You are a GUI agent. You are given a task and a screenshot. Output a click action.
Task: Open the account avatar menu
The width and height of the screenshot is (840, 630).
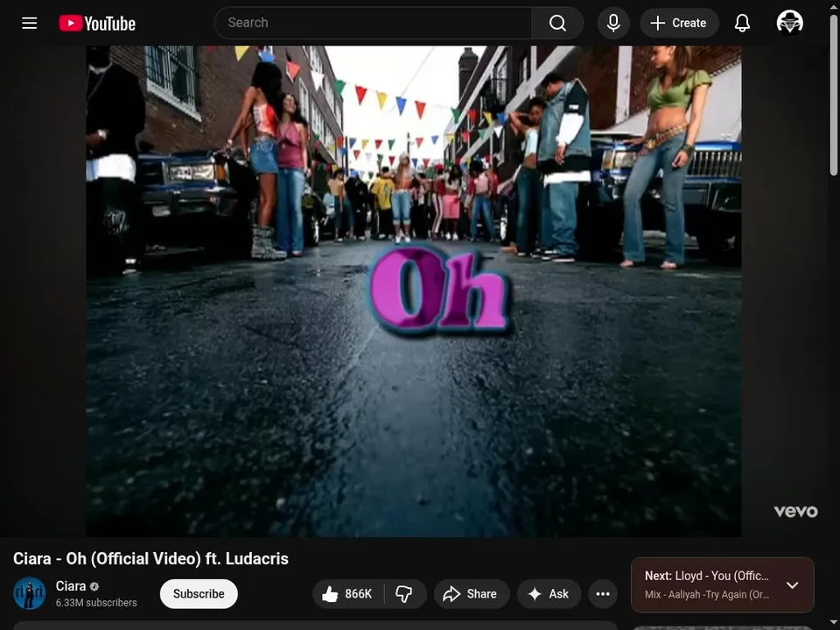789,23
